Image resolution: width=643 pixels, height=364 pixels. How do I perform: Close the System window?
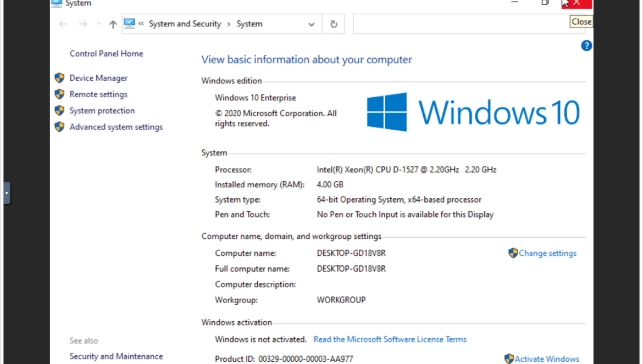pyautogui.click(x=577, y=3)
